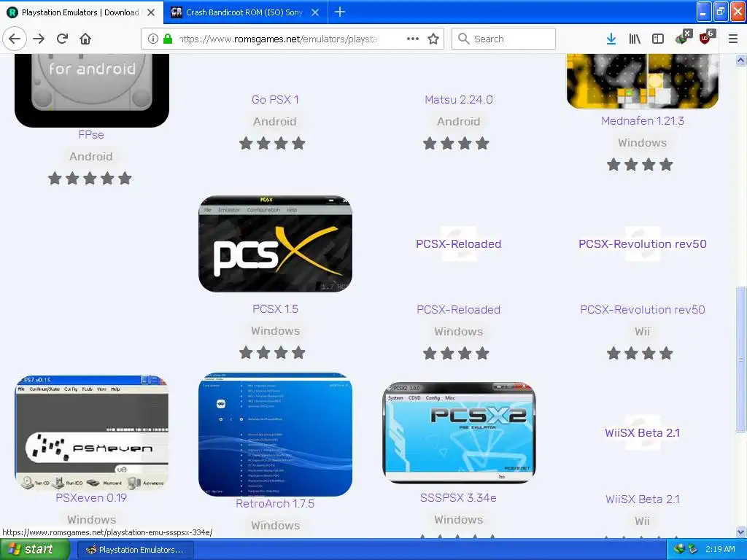747x560 pixels.
Task: Click the Mednafen screenshot thumbnail
Action: pos(642,81)
